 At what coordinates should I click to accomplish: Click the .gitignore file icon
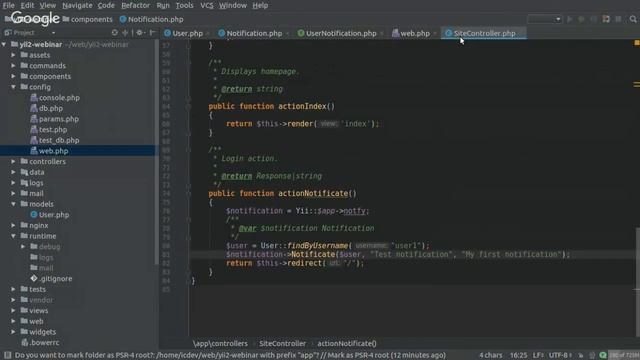pyautogui.click(x=34, y=278)
